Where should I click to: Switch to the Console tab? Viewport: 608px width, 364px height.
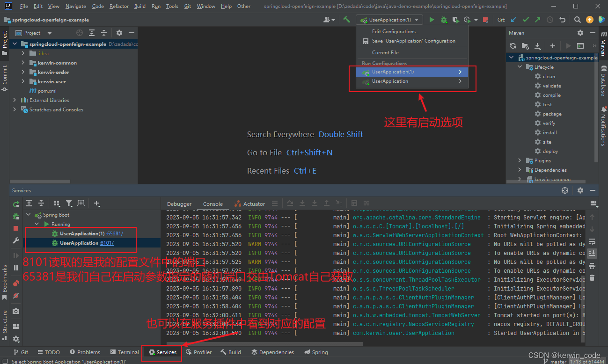click(213, 204)
